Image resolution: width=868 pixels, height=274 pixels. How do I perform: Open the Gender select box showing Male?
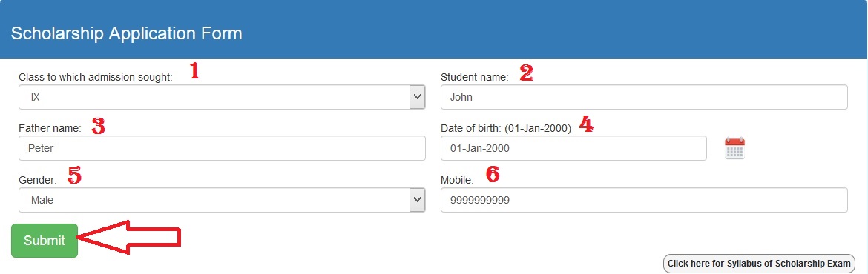(x=222, y=200)
